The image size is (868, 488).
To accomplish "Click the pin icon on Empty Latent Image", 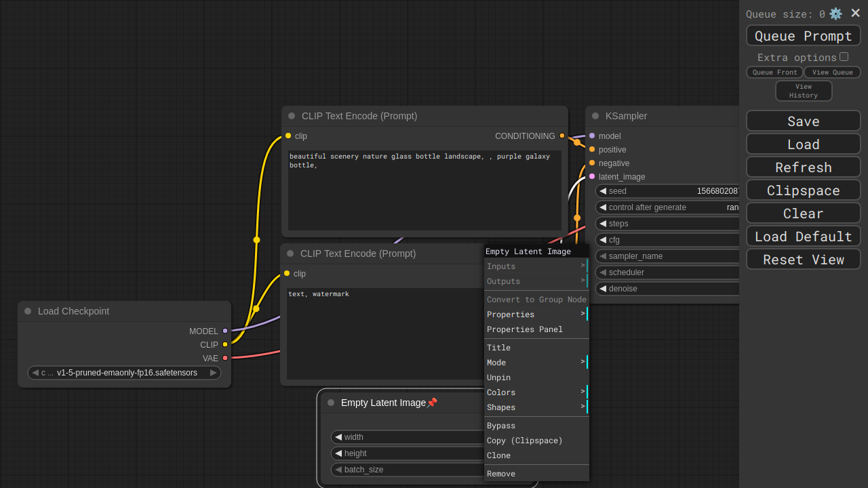I will [x=432, y=403].
